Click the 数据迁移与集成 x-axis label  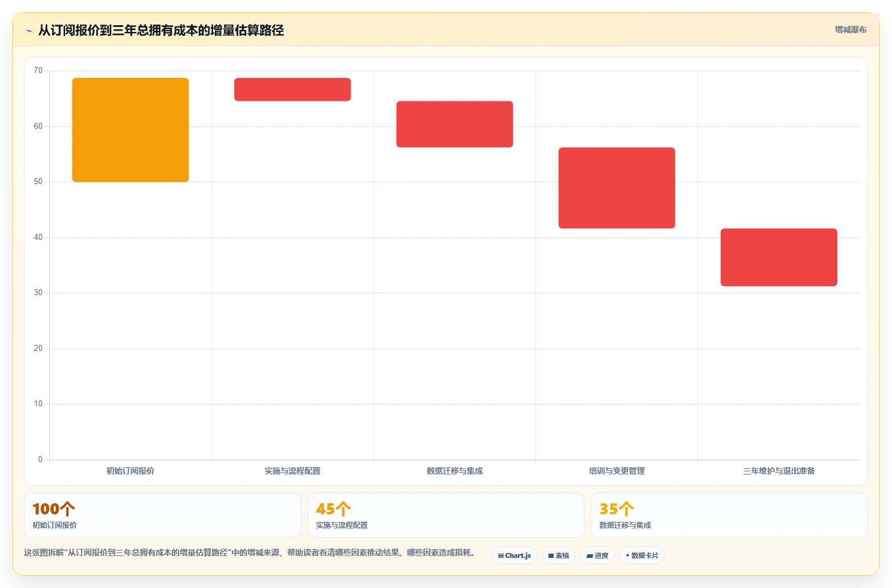(x=454, y=471)
